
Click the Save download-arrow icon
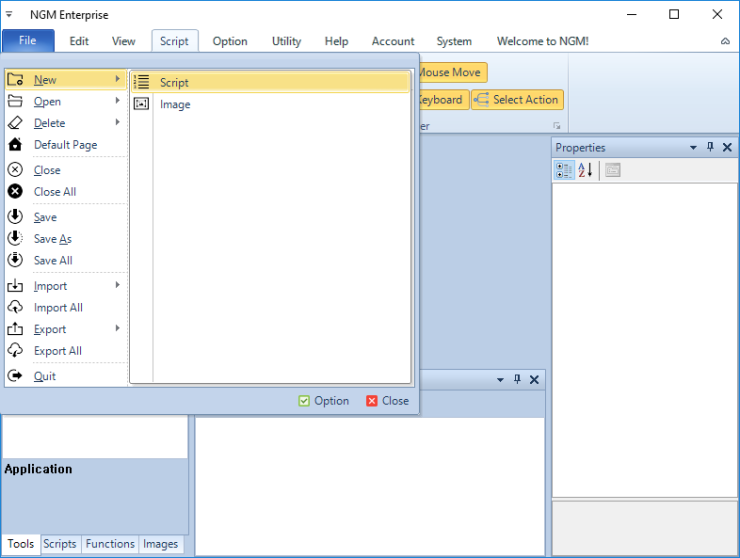point(15,217)
